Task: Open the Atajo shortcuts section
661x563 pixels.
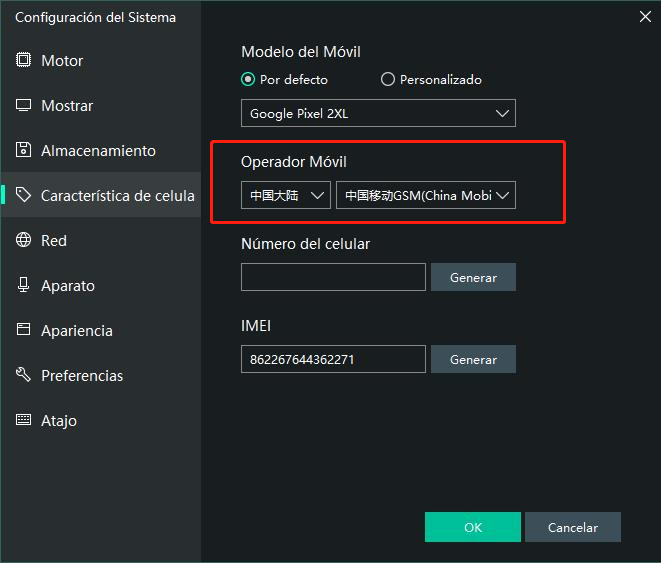Action: (101, 420)
